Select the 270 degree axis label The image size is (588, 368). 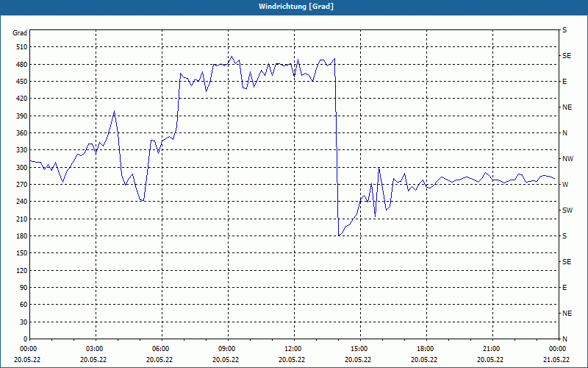click(22, 185)
